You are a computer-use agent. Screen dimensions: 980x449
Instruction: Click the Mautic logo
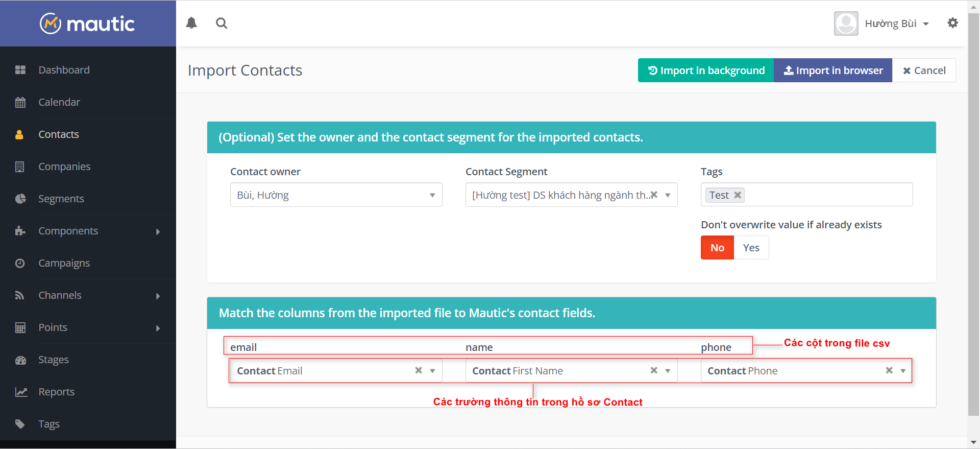pos(88,23)
